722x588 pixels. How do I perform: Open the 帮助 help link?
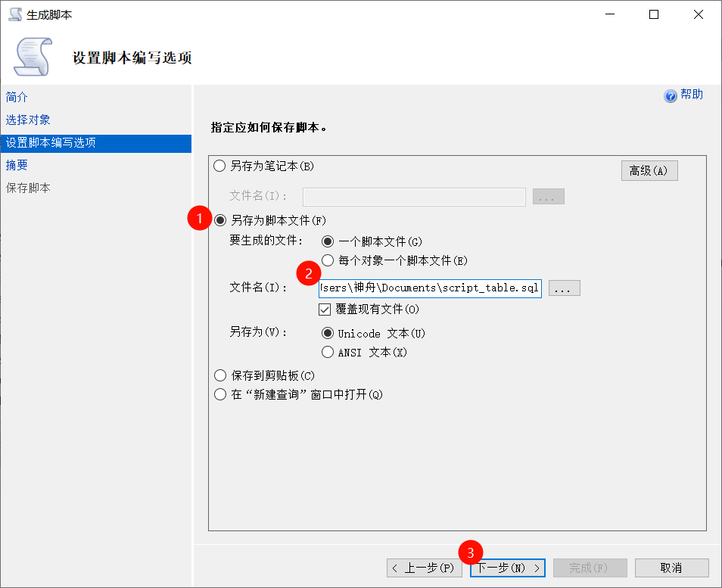click(x=691, y=95)
